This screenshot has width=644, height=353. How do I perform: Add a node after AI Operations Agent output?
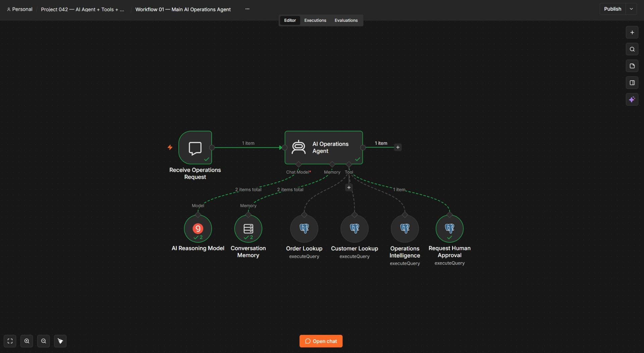click(398, 148)
